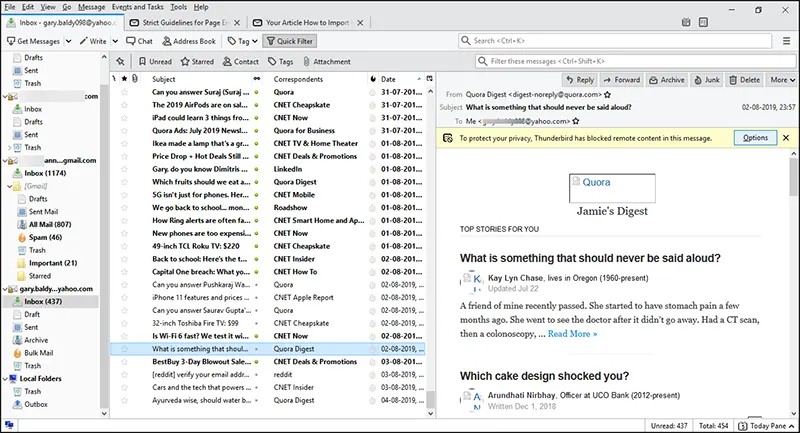The height and width of the screenshot is (433, 800).
Task: Open the hamburger application menu
Action: 786,41
